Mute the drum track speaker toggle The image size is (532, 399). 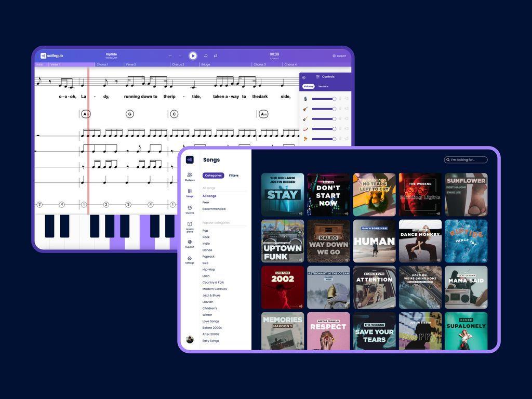(x=347, y=129)
